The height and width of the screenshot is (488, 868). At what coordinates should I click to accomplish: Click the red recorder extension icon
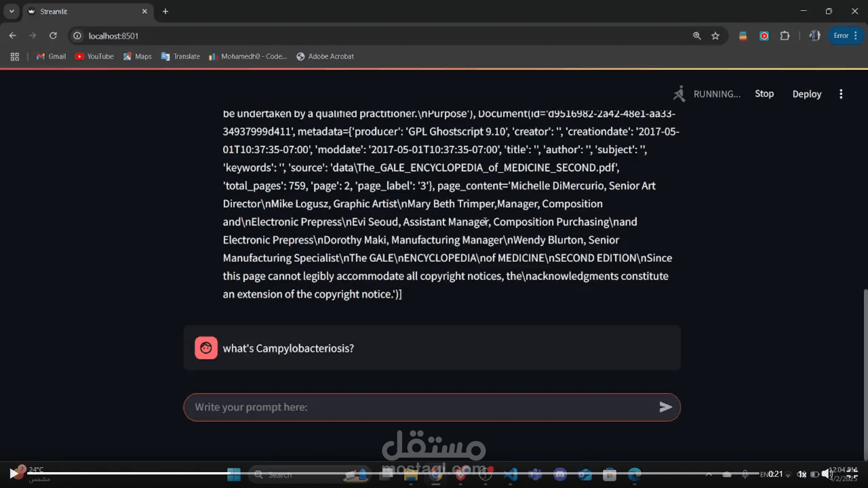[x=764, y=36]
